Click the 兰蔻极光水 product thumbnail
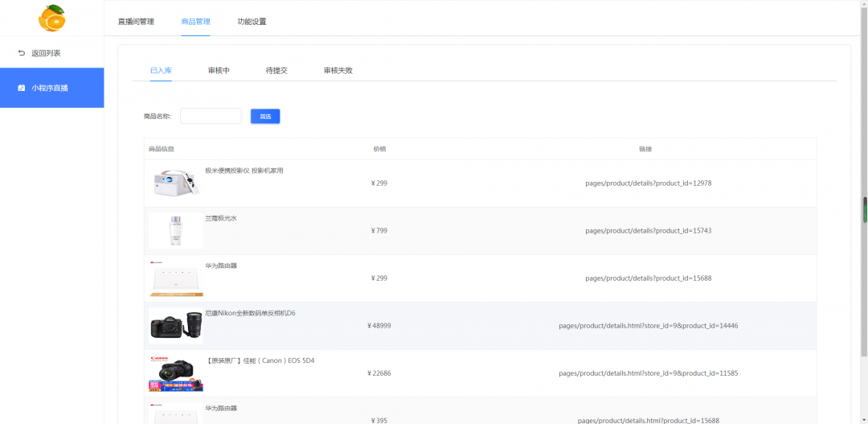Image resolution: width=868 pixels, height=424 pixels. [175, 231]
